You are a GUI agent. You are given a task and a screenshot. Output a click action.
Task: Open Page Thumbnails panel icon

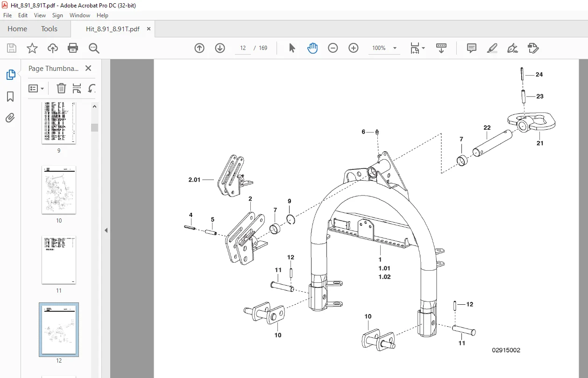coord(10,75)
